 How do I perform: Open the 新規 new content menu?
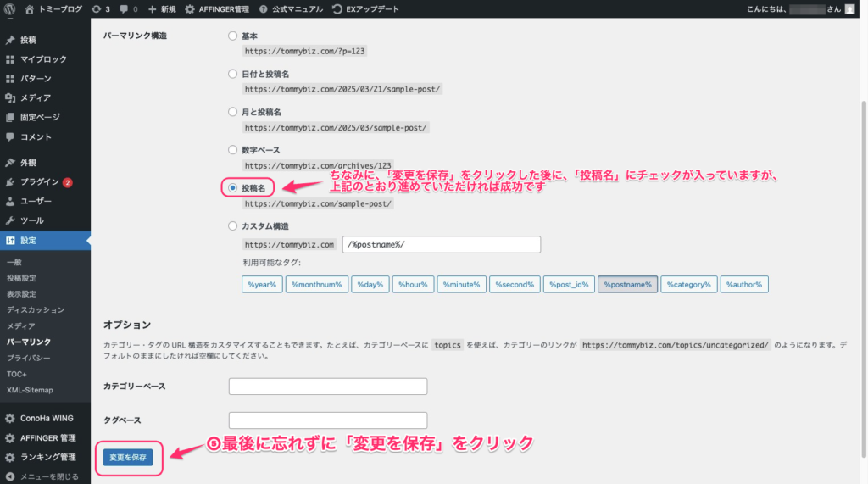pyautogui.click(x=162, y=8)
